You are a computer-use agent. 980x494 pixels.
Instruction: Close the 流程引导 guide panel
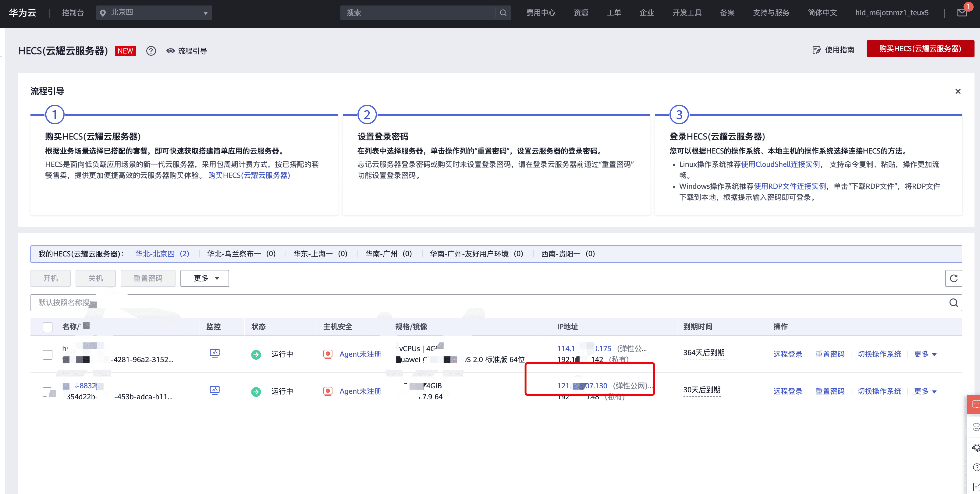coord(957,91)
